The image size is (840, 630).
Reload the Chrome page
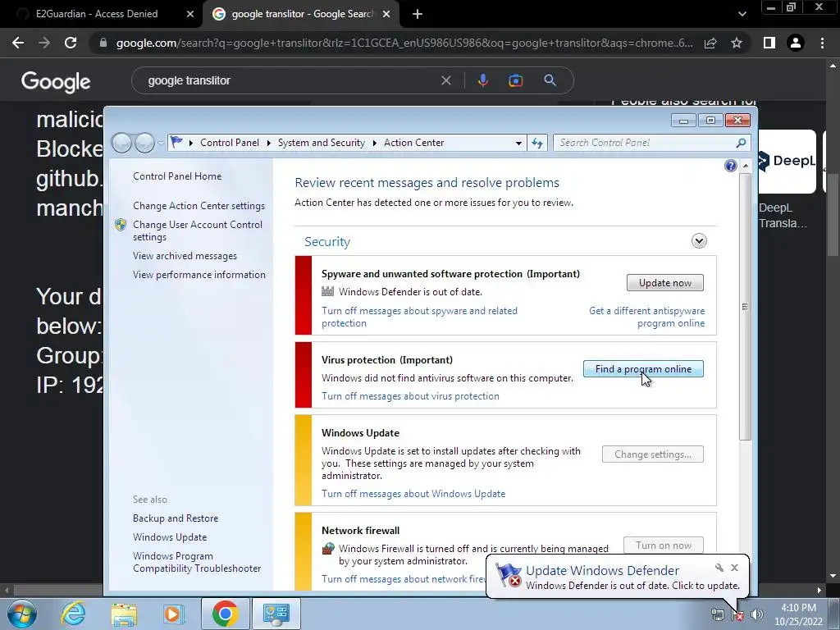pos(71,43)
